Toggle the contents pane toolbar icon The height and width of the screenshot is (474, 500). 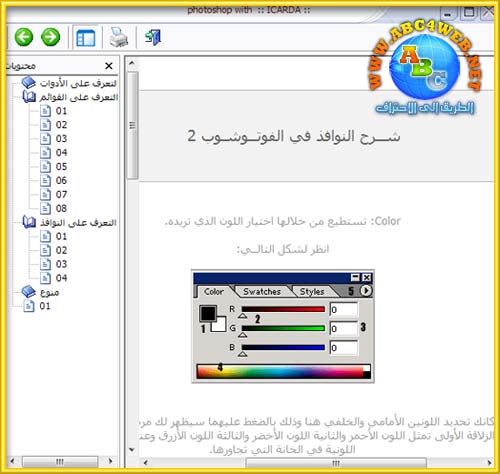click(x=86, y=38)
